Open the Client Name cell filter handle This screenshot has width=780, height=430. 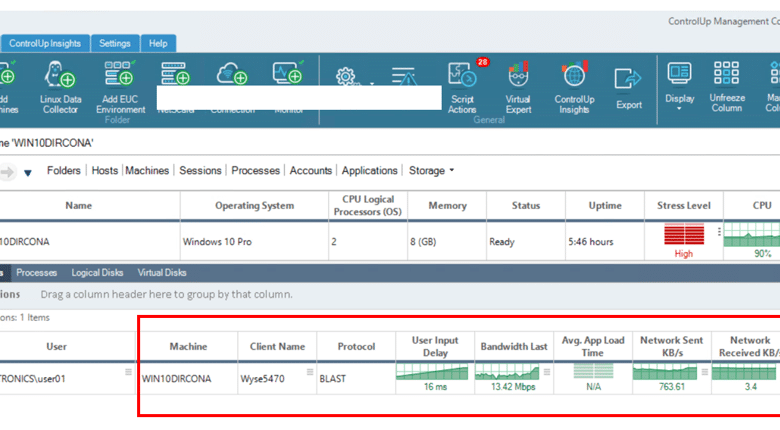tap(310, 372)
